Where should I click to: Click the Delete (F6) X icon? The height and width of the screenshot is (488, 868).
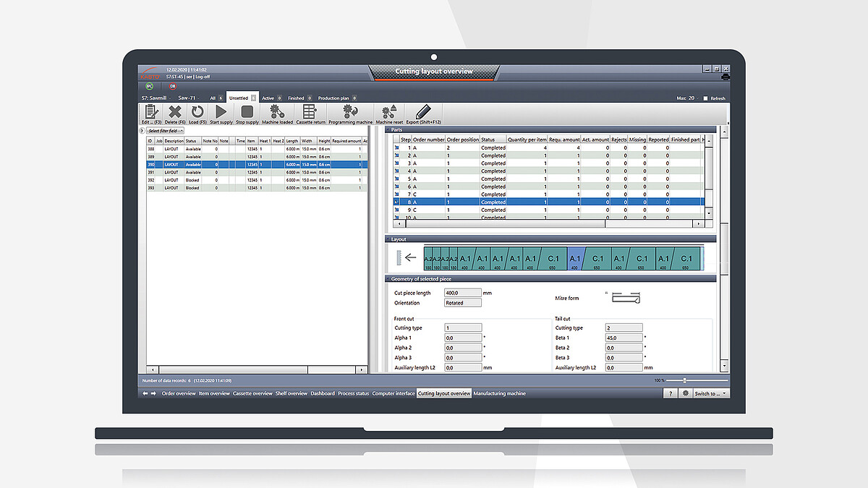click(175, 112)
